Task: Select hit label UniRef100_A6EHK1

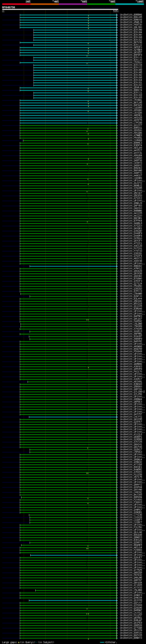Action: 131,115
